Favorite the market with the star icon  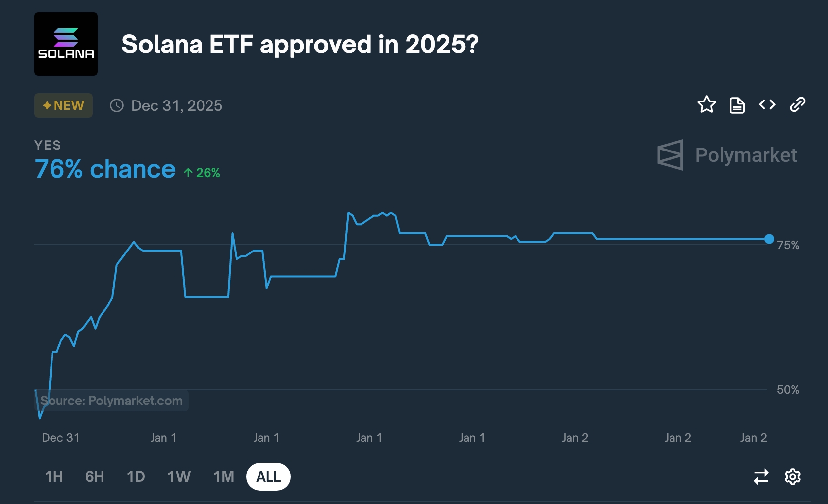(x=707, y=105)
